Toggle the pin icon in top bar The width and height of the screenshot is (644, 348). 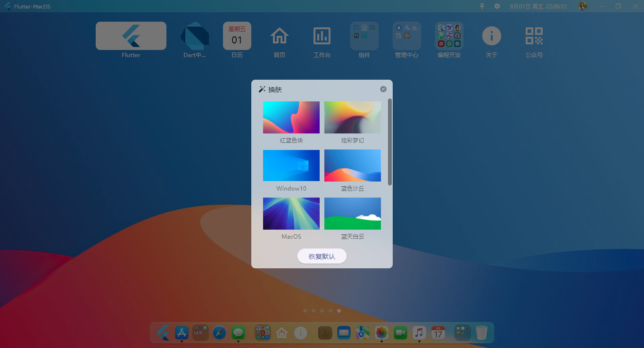[482, 6]
